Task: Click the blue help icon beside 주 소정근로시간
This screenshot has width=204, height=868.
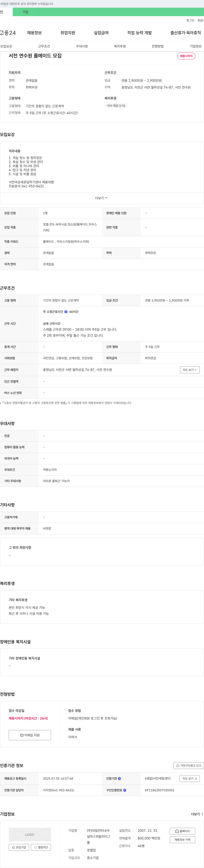Action: (x=66, y=312)
